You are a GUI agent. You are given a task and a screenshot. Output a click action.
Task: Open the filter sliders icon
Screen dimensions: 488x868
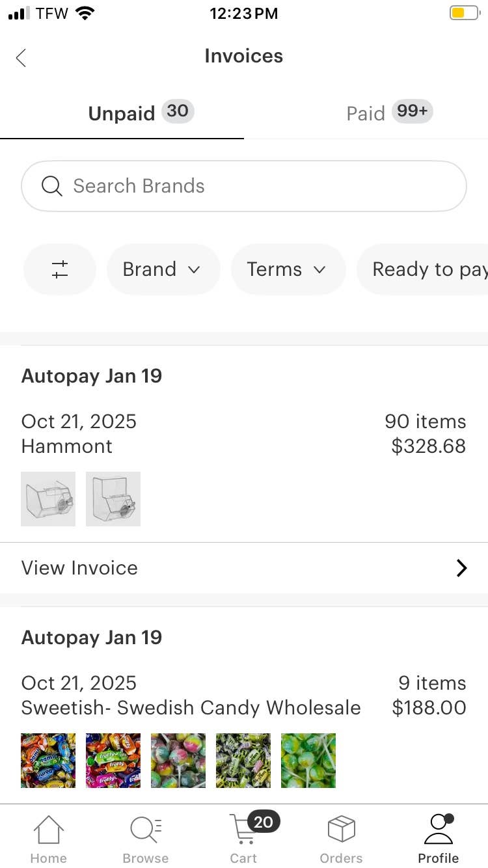(60, 269)
